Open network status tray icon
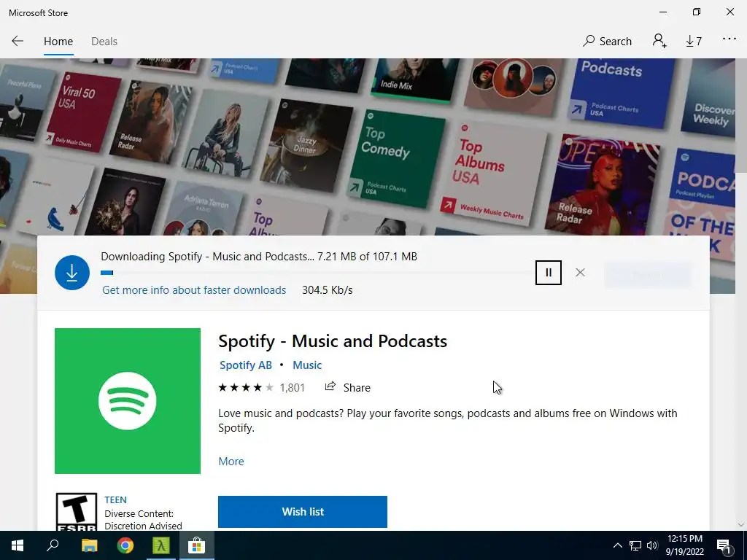747x560 pixels. tap(635, 545)
